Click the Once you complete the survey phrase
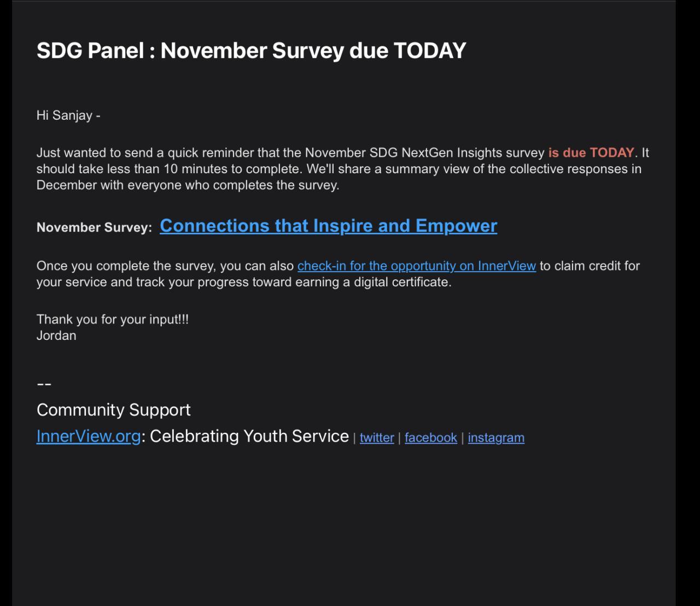This screenshot has height=606, width=700. pyautogui.click(x=126, y=266)
